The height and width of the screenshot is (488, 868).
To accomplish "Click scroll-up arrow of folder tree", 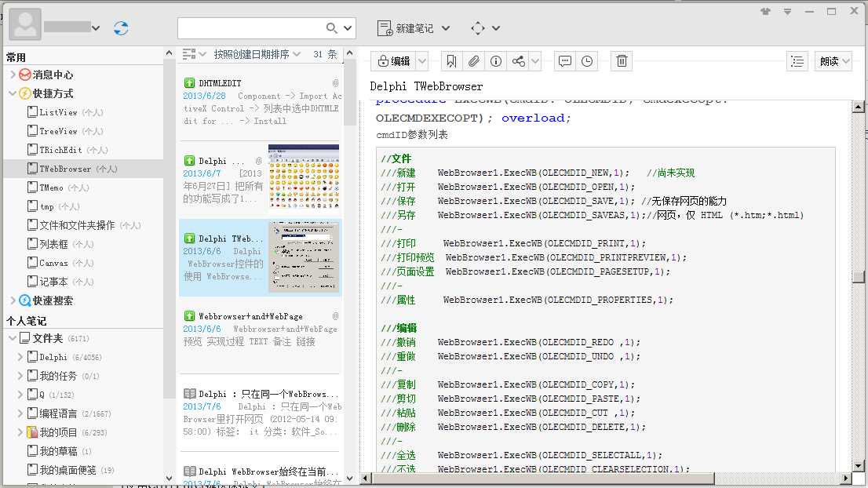I will pyautogui.click(x=169, y=53).
